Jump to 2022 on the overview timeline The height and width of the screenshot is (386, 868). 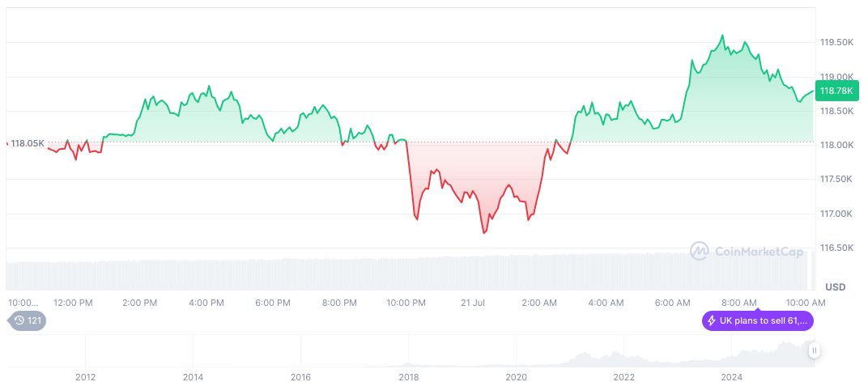click(623, 376)
